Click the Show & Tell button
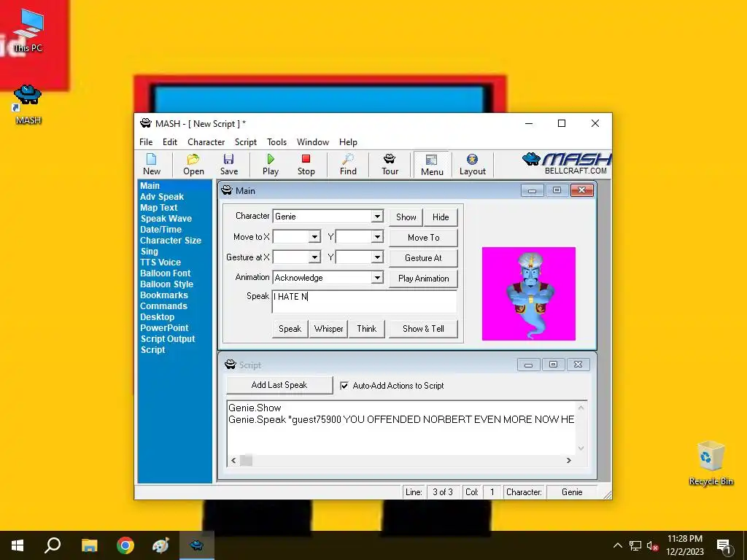The width and height of the screenshot is (747, 560). coord(423,329)
